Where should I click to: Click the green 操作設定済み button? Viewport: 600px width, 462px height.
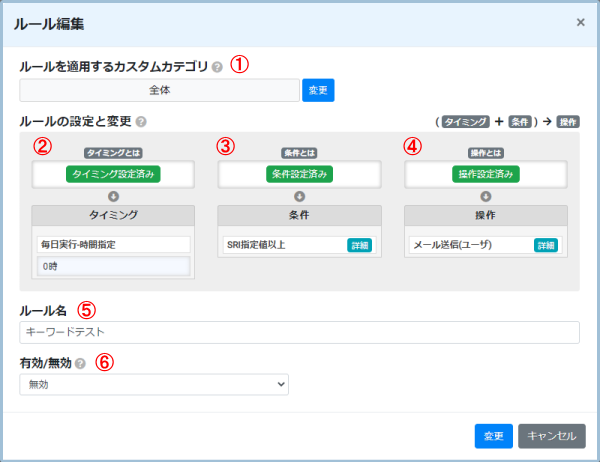(x=486, y=174)
